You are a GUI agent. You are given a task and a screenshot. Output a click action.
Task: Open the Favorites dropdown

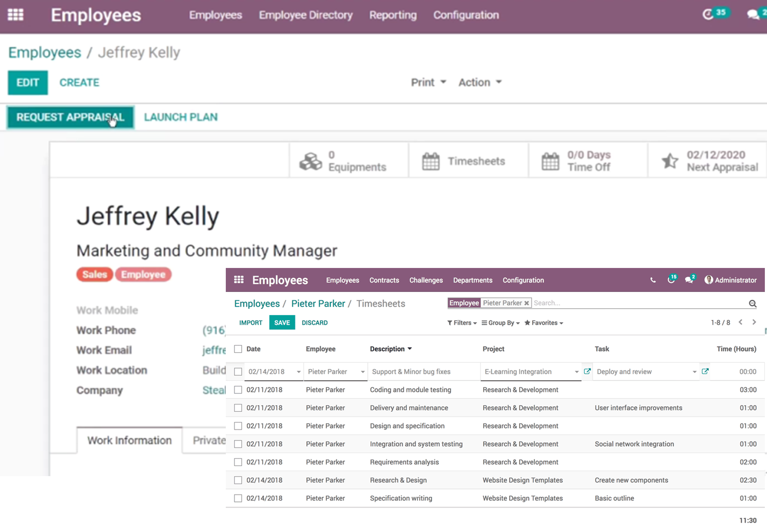[x=544, y=323]
